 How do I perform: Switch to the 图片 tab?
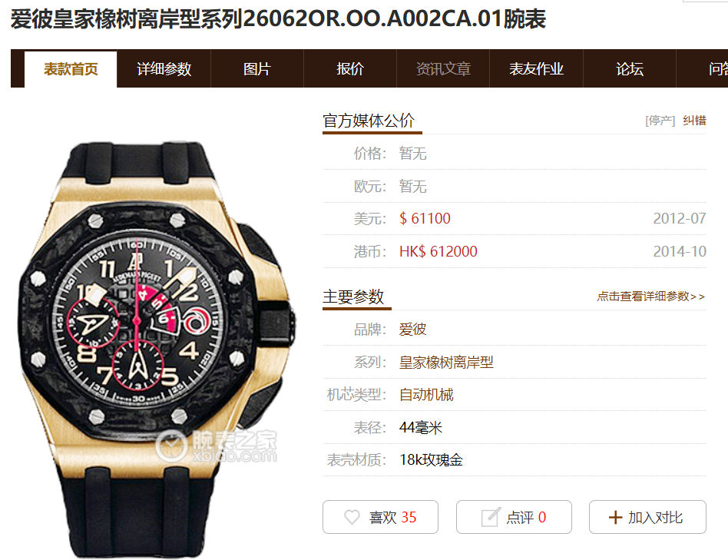pos(257,68)
